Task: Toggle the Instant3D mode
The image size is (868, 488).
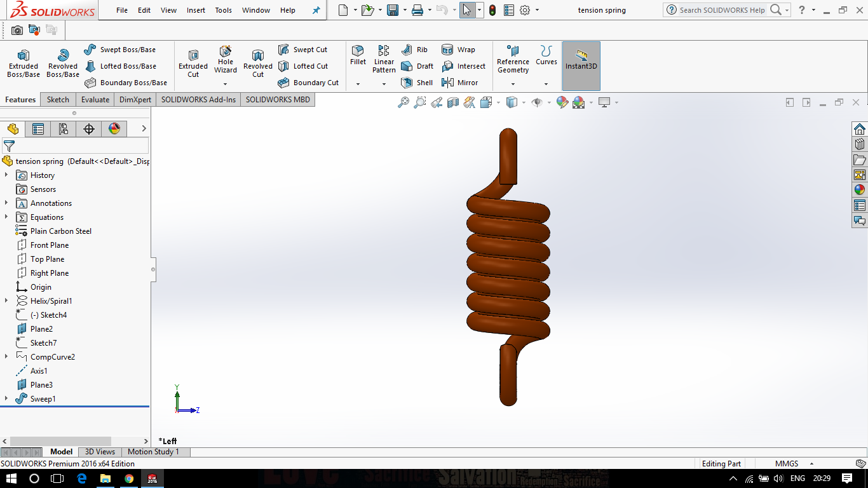Action: [581, 66]
